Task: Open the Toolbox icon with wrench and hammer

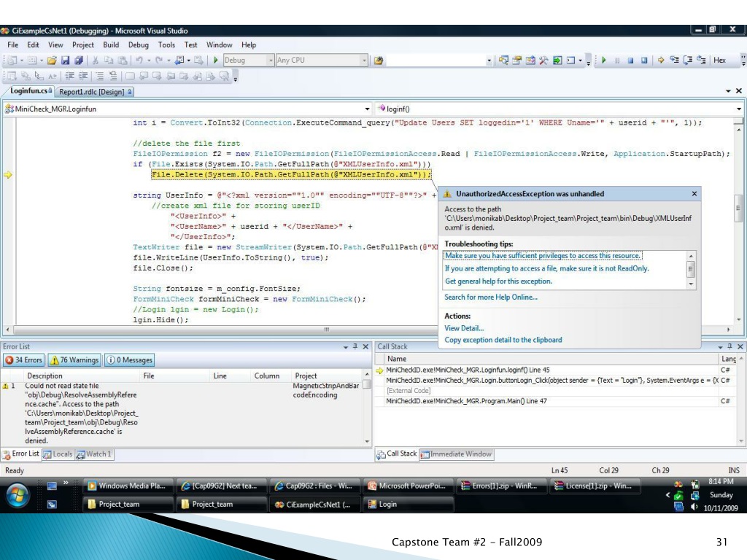Action: click(543, 61)
